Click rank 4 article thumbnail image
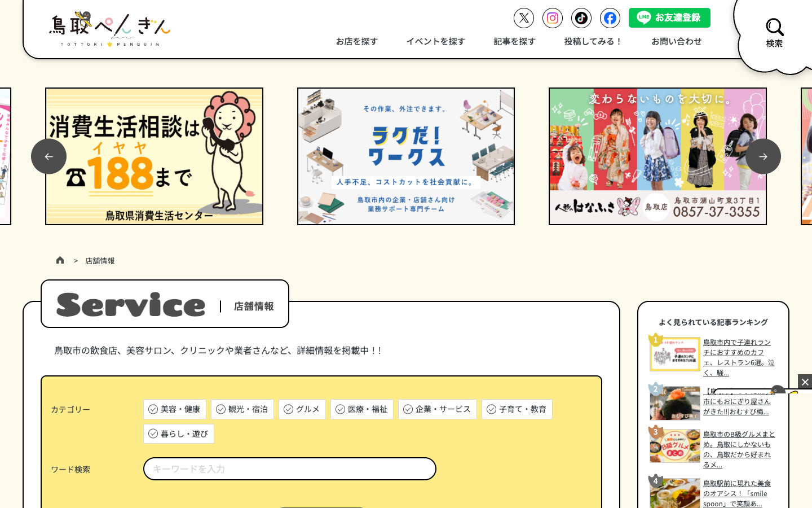Image resolution: width=812 pixels, height=508 pixels. click(x=675, y=493)
